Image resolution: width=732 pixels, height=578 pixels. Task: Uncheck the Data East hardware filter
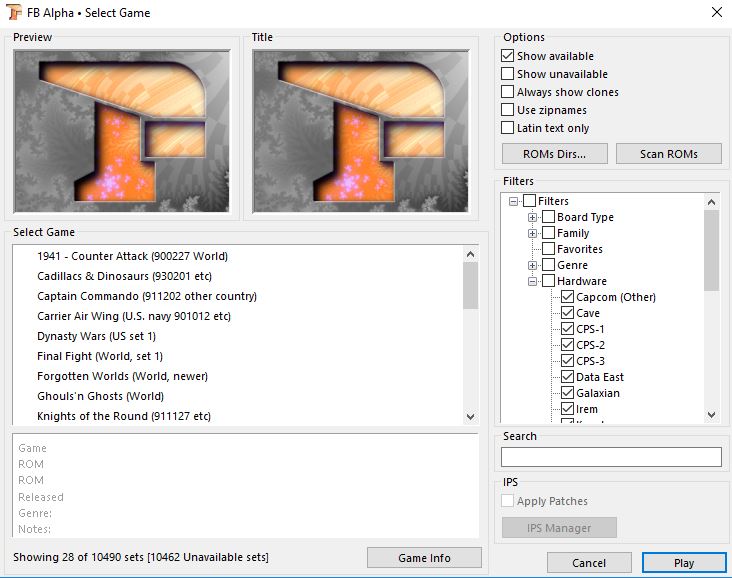coord(567,377)
